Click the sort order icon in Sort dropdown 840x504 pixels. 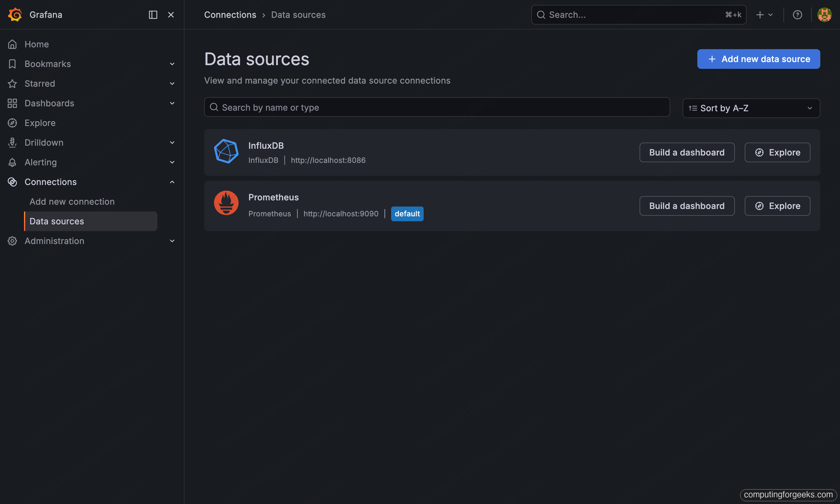(693, 108)
